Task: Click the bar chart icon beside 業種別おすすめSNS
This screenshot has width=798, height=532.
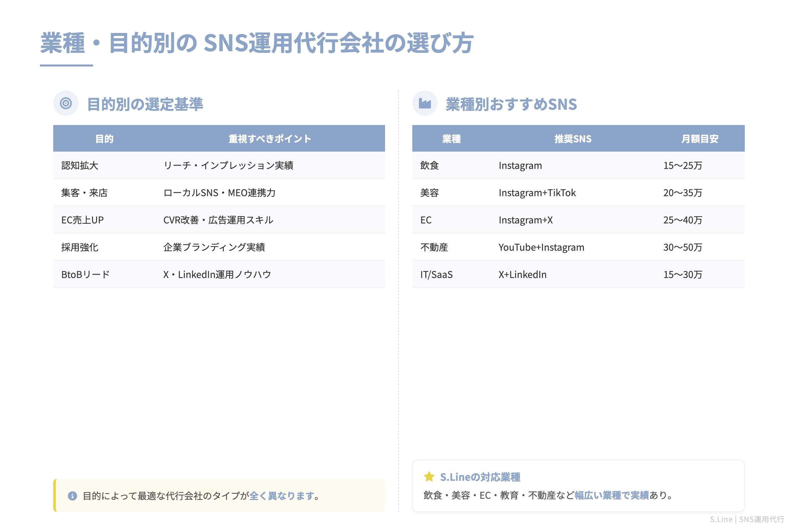Action: click(x=425, y=103)
